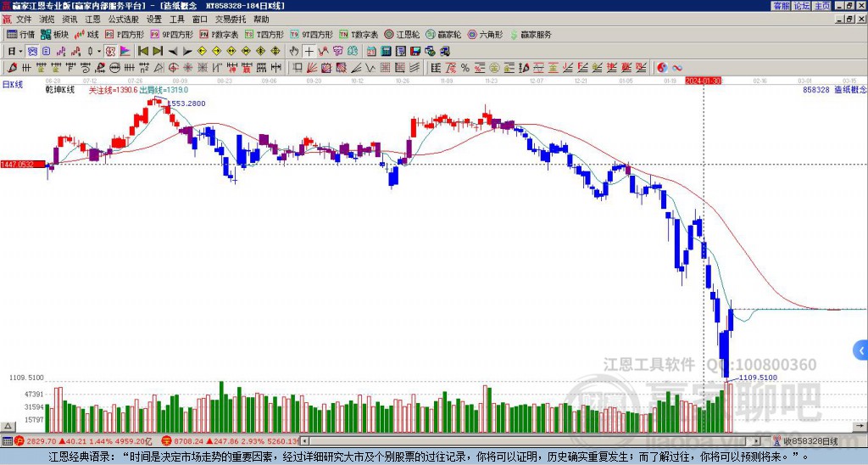Image resolution: width=868 pixels, height=465 pixels.
Task: Open the 江恩 menu
Action: (92, 20)
